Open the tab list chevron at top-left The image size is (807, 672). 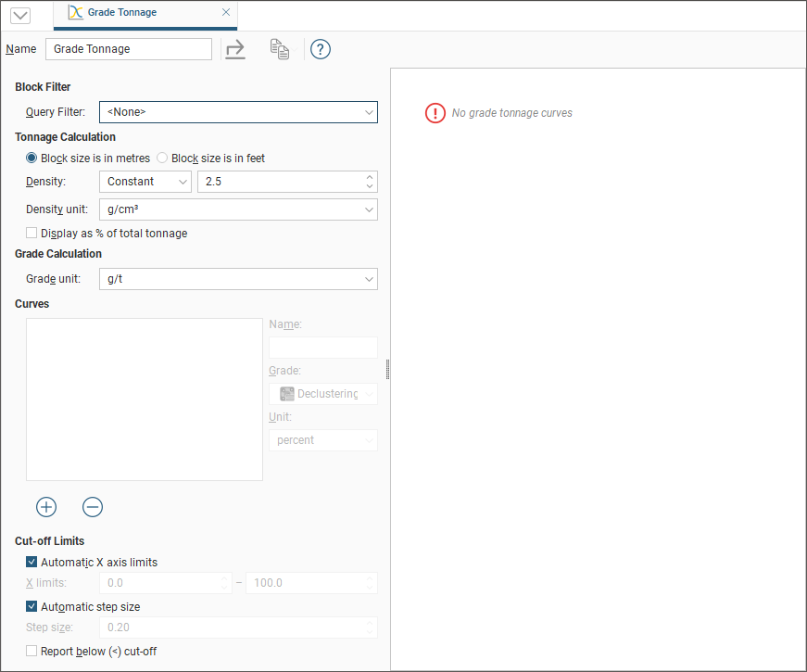(19, 15)
